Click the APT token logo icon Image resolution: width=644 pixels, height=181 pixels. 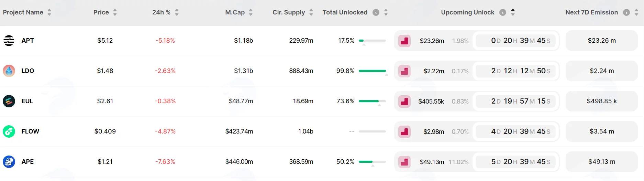(9, 41)
